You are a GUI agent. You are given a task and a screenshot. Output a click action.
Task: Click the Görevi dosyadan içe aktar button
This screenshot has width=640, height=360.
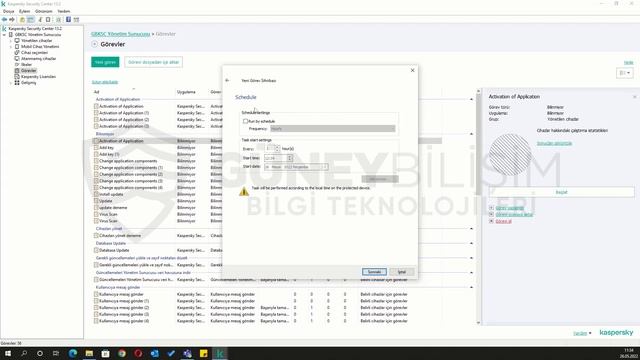[153, 62]
